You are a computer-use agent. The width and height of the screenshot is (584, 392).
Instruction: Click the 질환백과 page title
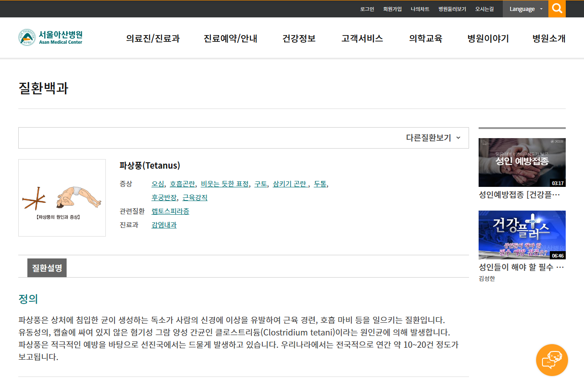point(43,88)
